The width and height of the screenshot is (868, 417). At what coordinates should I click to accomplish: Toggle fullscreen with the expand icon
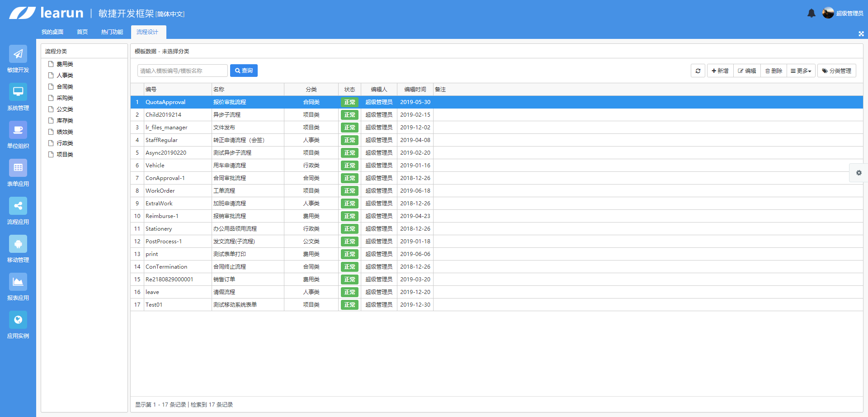click(861, 34)
